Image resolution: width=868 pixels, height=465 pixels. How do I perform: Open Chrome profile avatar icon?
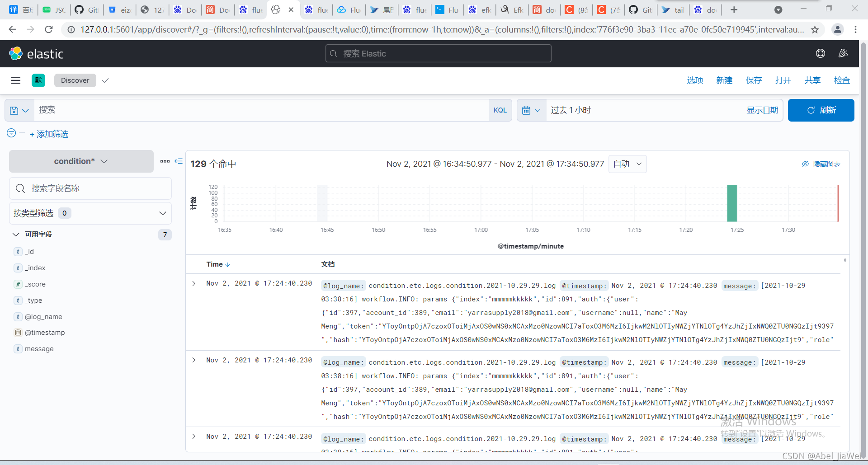(x=838, y=29)
